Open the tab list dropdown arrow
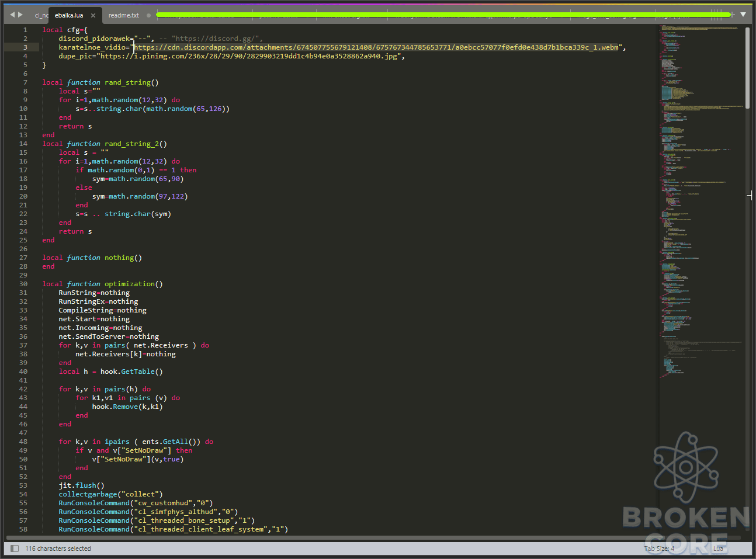Image resolution: width=756 pixels, height=559 pixels. (x=743, y=15)
